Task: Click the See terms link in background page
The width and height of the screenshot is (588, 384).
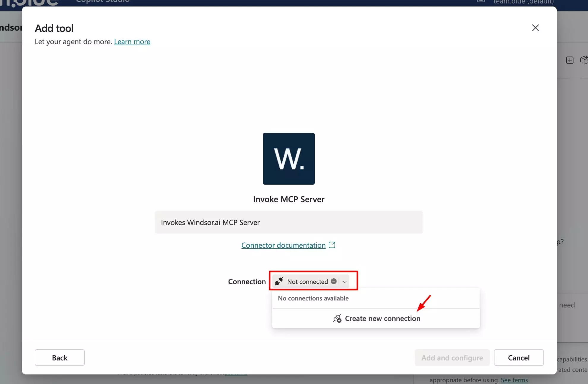Action: (514, 380)
